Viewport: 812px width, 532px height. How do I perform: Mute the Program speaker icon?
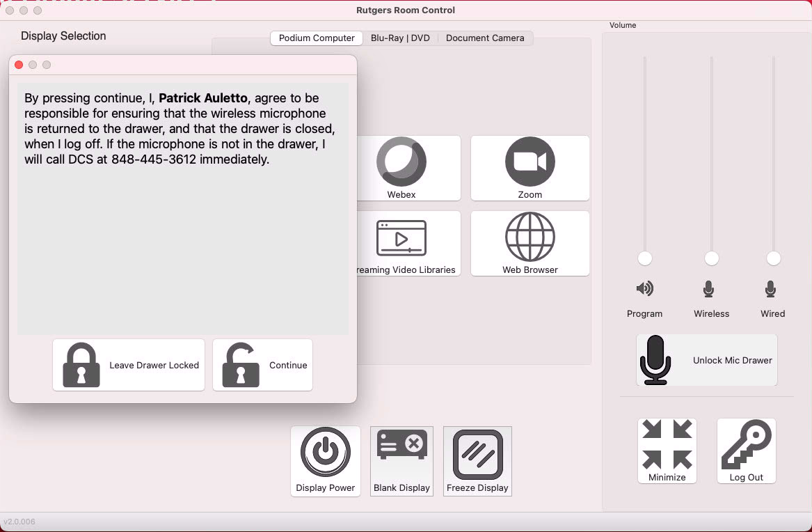coord(644,288)
